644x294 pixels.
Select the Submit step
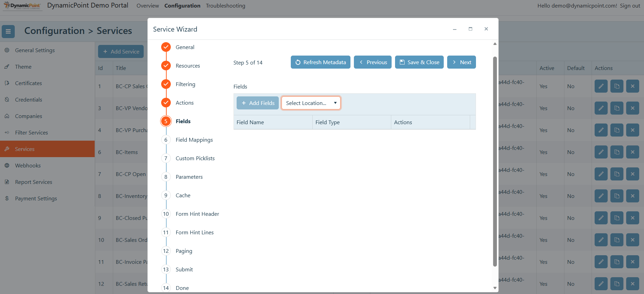click(184, 269)
